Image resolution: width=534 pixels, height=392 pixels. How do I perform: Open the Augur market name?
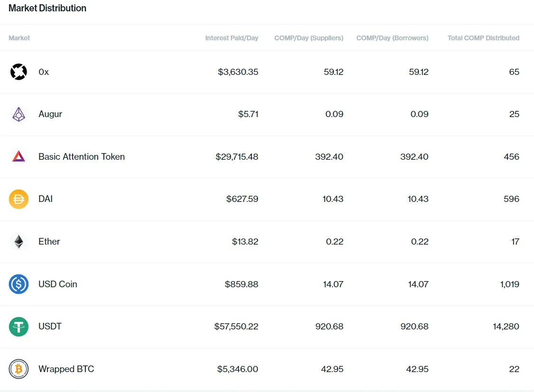click(50, 114)
